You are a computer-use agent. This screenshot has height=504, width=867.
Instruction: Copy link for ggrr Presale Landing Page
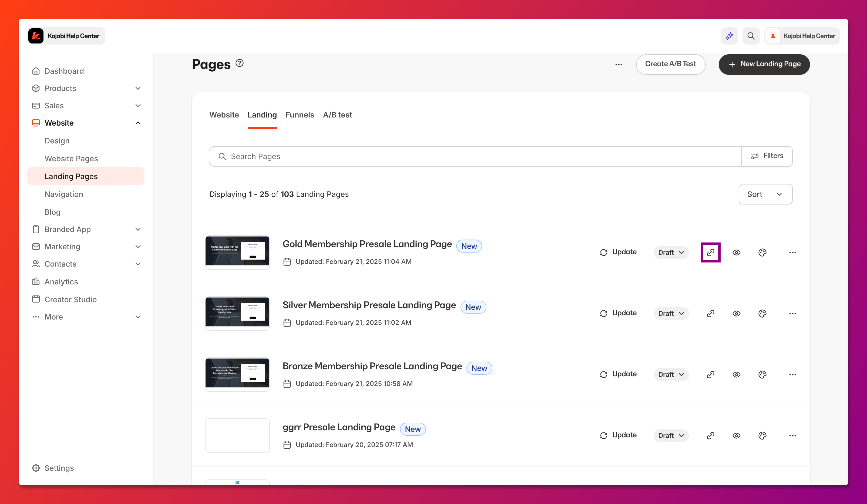pyautogui.click(x=710, y=436)
